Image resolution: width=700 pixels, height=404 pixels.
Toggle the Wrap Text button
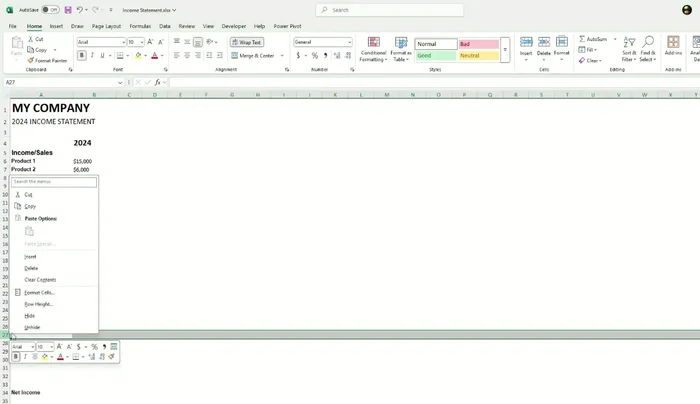click(247, 42)
